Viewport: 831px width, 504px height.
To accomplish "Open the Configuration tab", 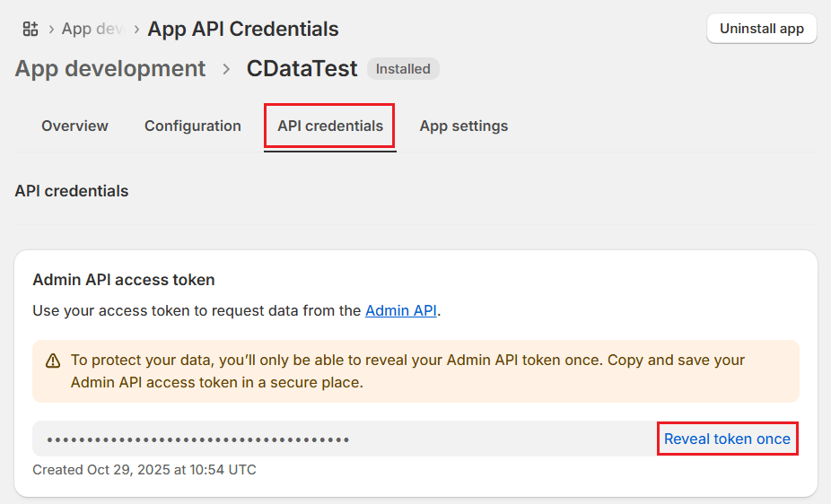I will [193, 126].
